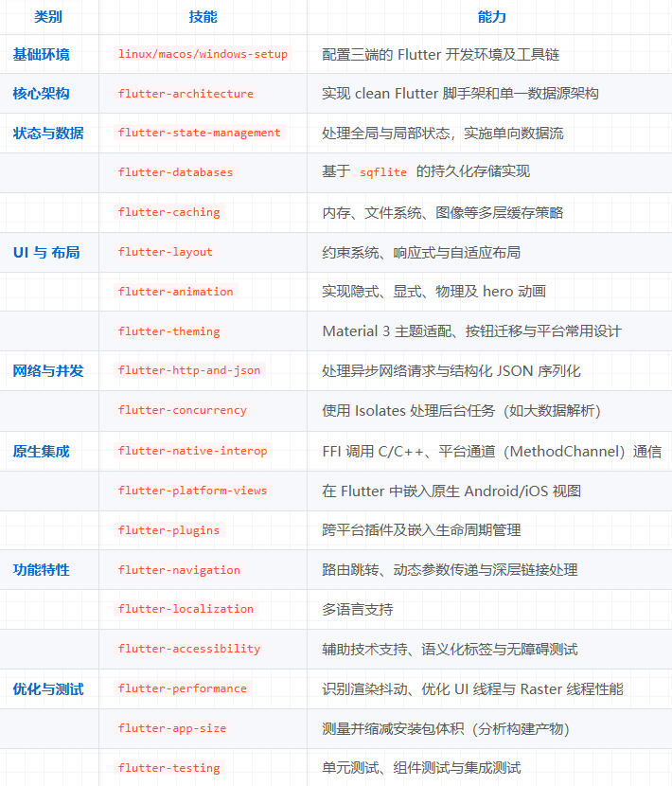The image size is (672, 786).
Task: Select the flutter-caching skill tag
Action: pyautogui.click(x=168, y=212)
